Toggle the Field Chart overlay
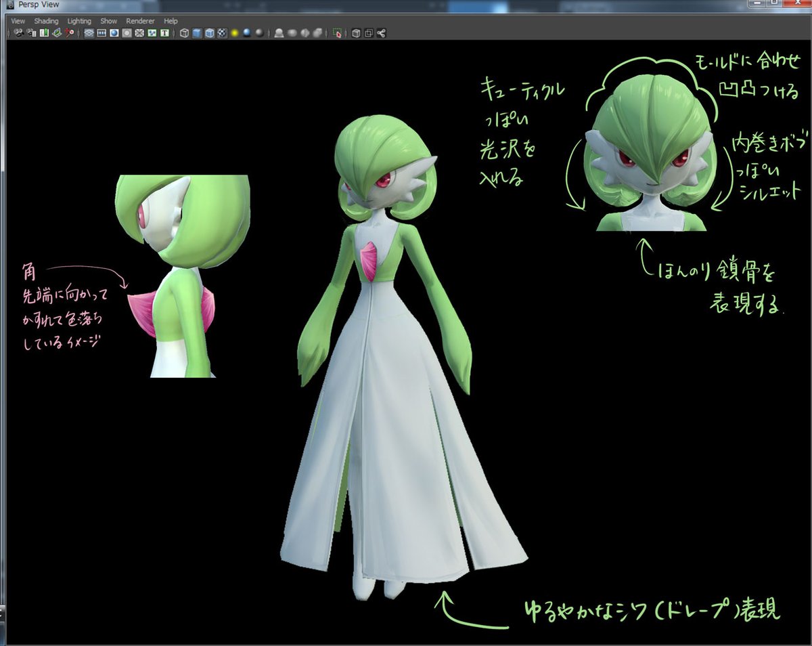 139,33
